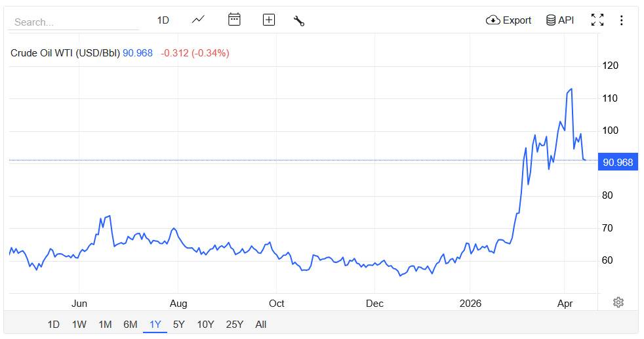Open chart tools wrench icon

[299, 20]
